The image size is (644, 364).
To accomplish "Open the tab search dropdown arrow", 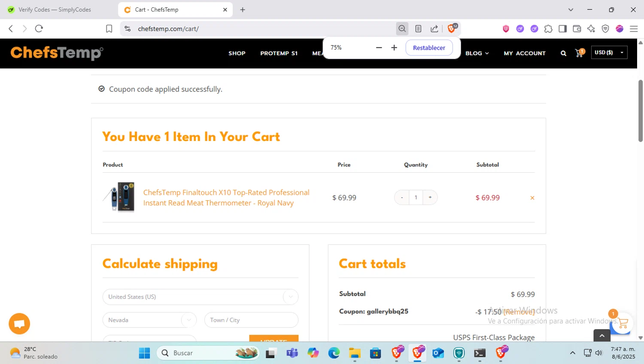I will pos(571,9).
